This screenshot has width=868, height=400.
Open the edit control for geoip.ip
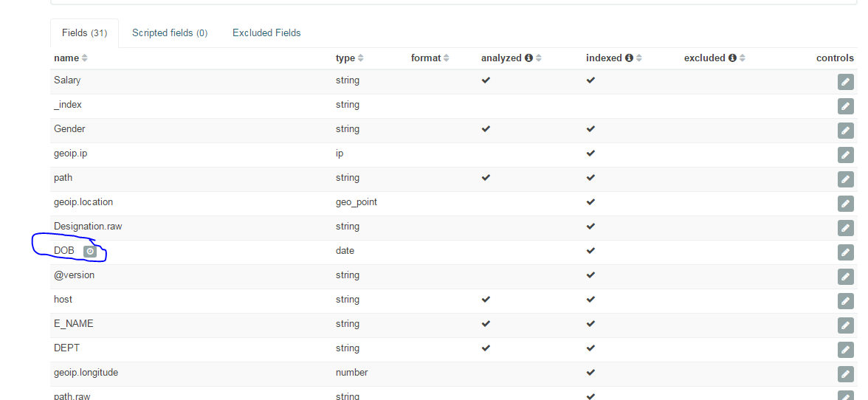pos(846,155)
